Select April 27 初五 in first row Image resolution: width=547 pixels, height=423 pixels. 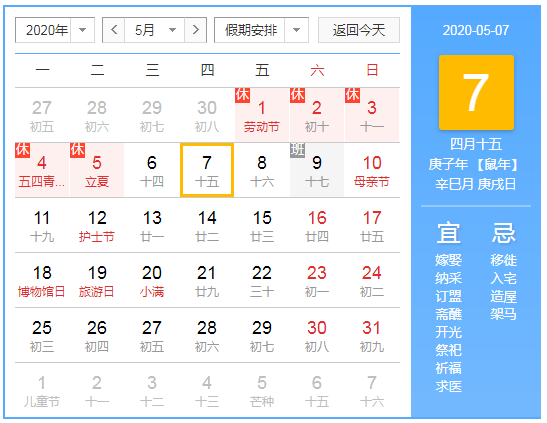click(42, 115)
